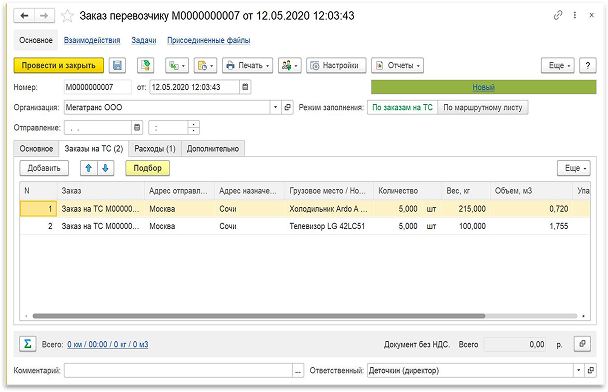Screen dimensions: 608x392
Task: Click the yellow Подбор button
Action: click(147, 168)
